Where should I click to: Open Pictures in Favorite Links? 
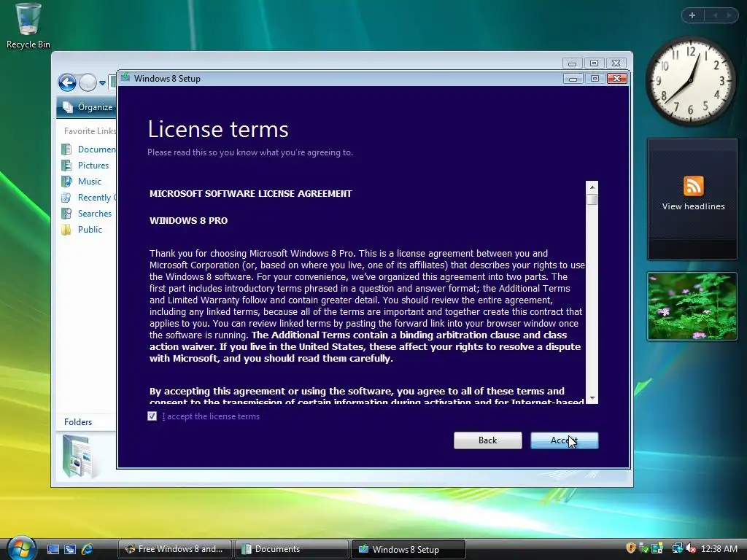point(93,166)
